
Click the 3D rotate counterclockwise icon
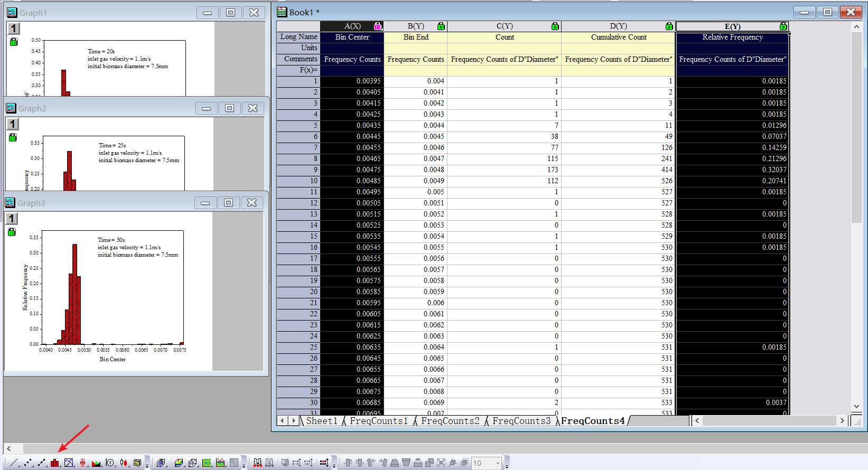point(348,463)
